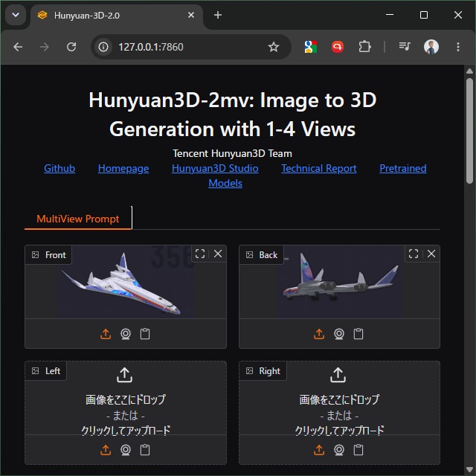
Task: Click the scrollbar up arrow
Action: click(x=469, y=71)
